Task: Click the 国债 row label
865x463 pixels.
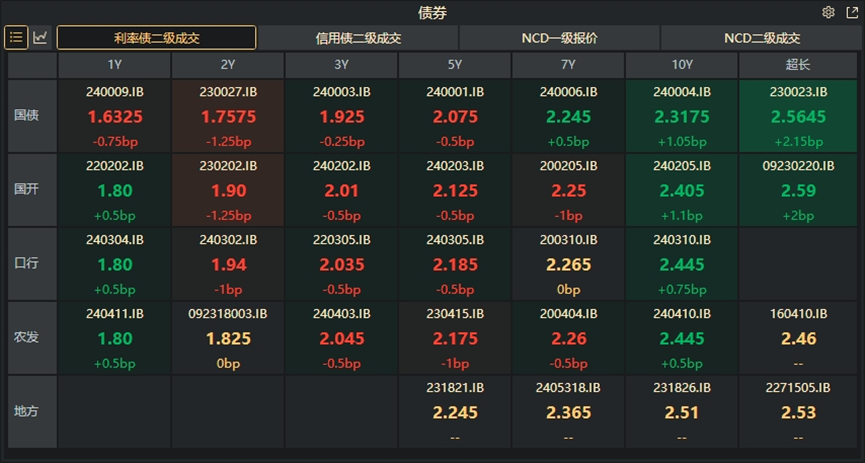Action: click(27, 115)
